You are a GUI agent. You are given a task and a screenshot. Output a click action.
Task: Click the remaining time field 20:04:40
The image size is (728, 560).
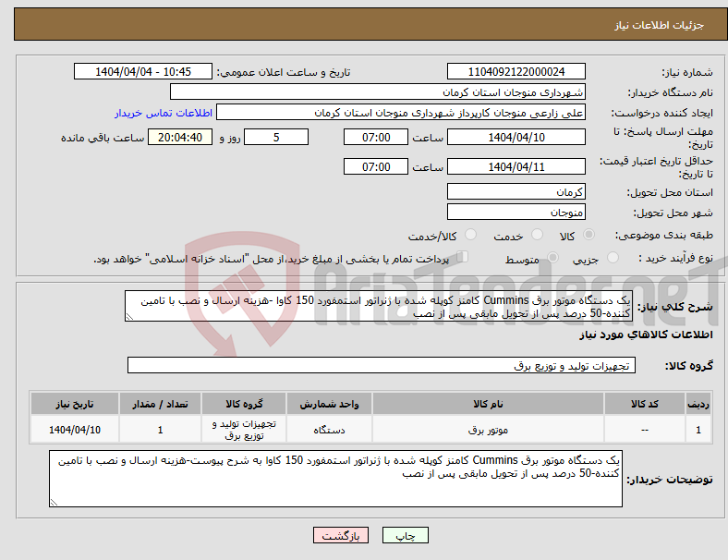[180, 137]
